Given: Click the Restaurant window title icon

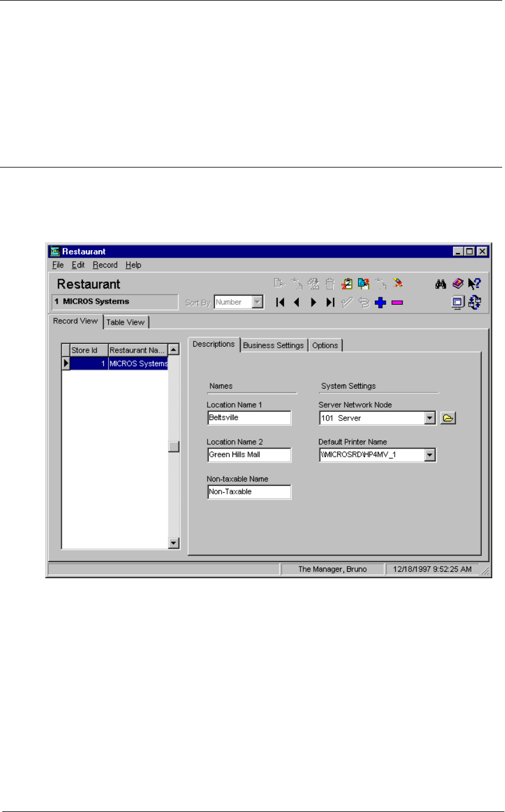Looking at the screenshot, I should tap(55, 252).
